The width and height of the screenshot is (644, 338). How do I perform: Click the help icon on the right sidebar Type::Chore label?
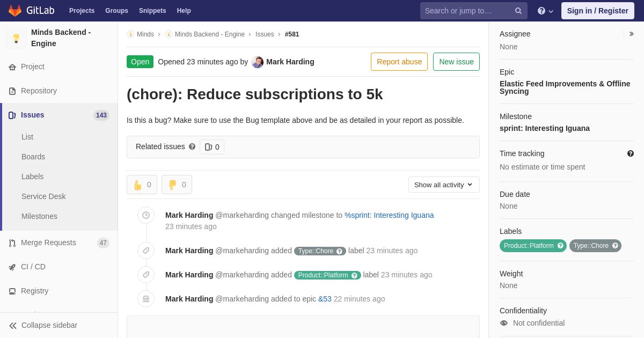click(x=615, y=246)
